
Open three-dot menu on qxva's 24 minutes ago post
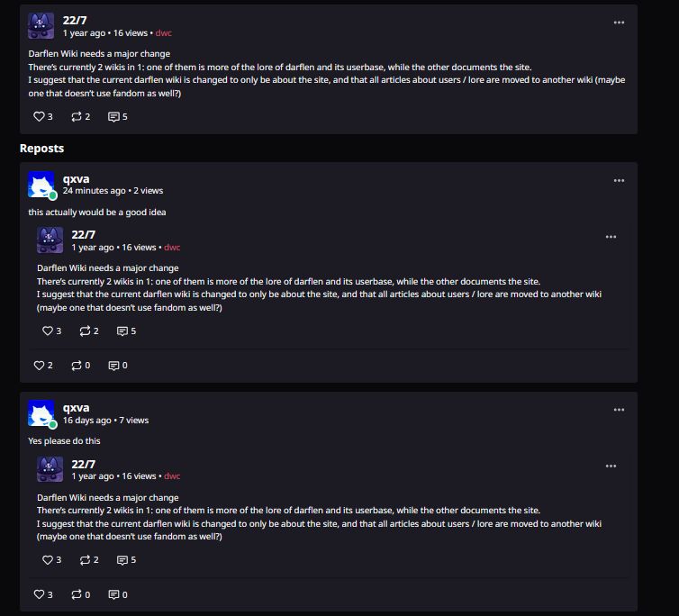point(619,181)
